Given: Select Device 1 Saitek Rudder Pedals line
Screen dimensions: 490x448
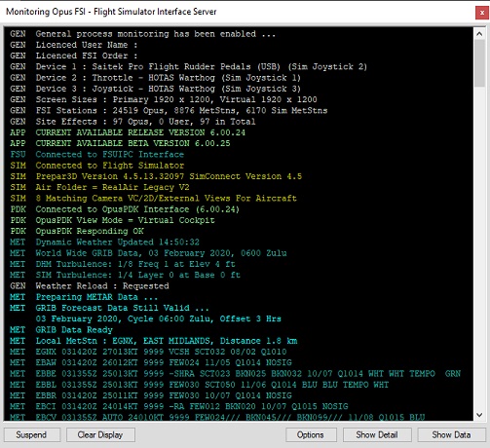Looking at the screenshot, I should click(188, 66).
